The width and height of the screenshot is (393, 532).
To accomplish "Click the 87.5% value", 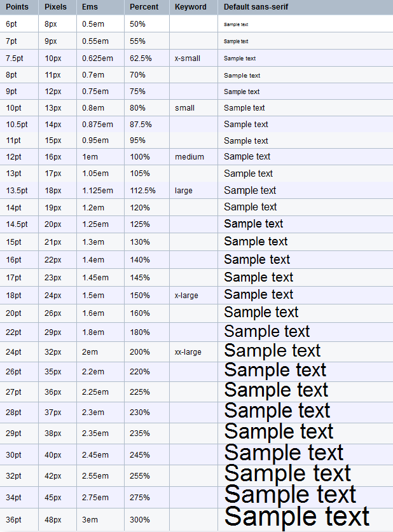I will point(141,125).
